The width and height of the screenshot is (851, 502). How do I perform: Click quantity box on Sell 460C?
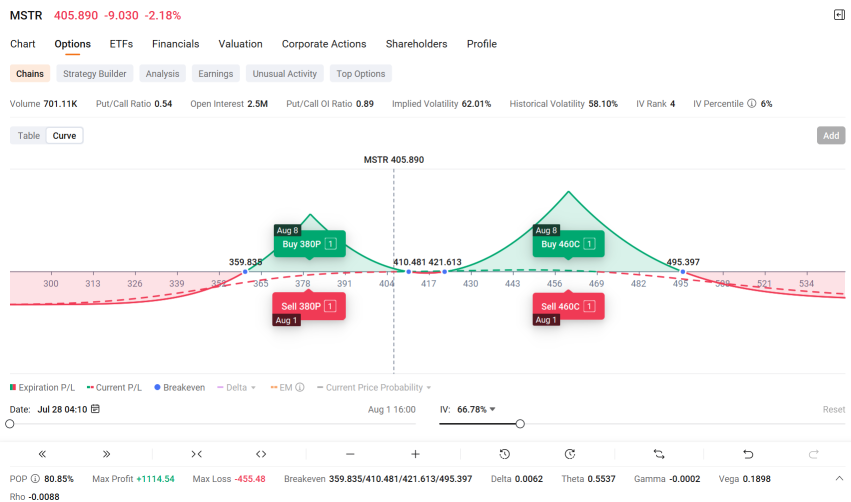click(x=589, y=306)
